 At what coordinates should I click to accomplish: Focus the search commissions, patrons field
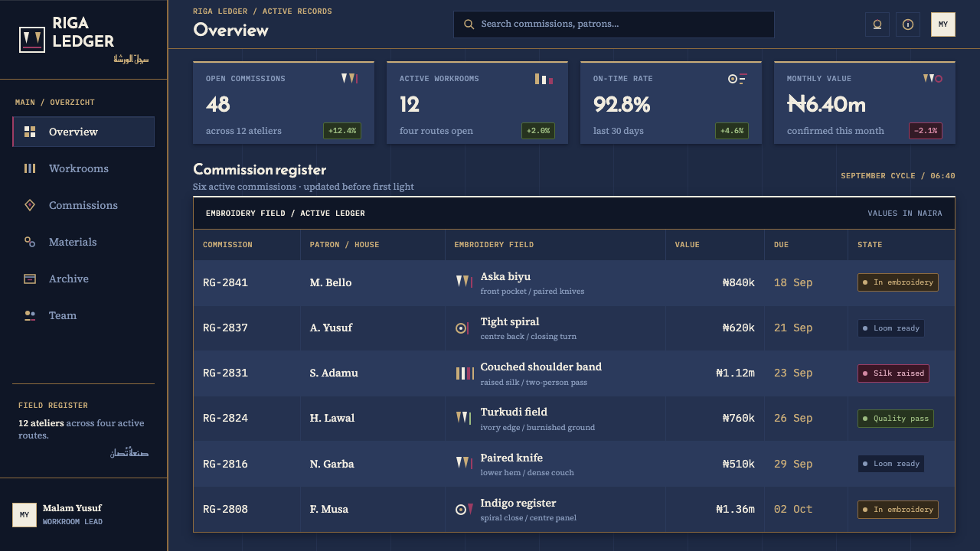(614, 24)
